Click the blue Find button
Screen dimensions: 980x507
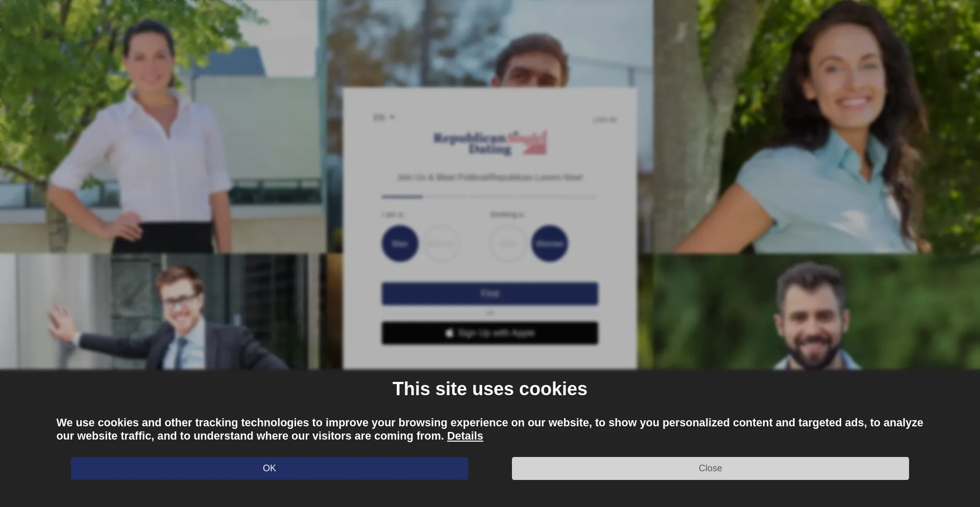pos(489,294)
